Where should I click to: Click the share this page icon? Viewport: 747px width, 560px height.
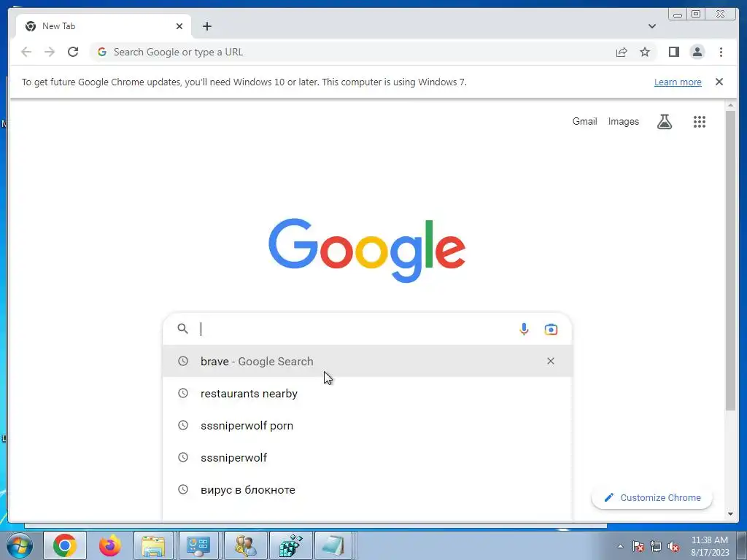point(622,52)
